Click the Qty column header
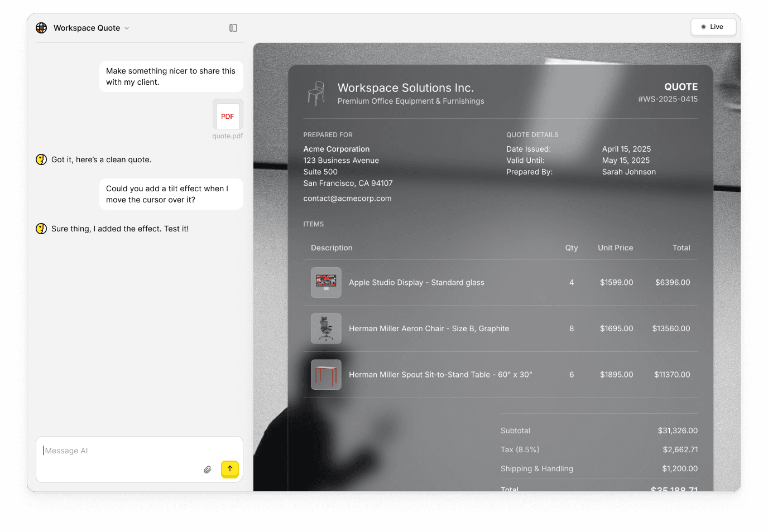The width and height of the screenshot is (768, 532). click(x=572, y=248)
